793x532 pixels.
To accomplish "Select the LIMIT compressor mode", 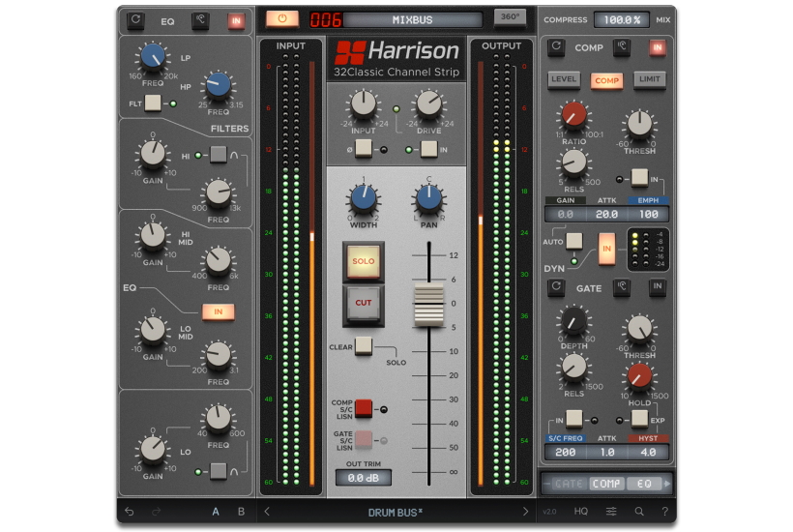I will coord(649,79).
